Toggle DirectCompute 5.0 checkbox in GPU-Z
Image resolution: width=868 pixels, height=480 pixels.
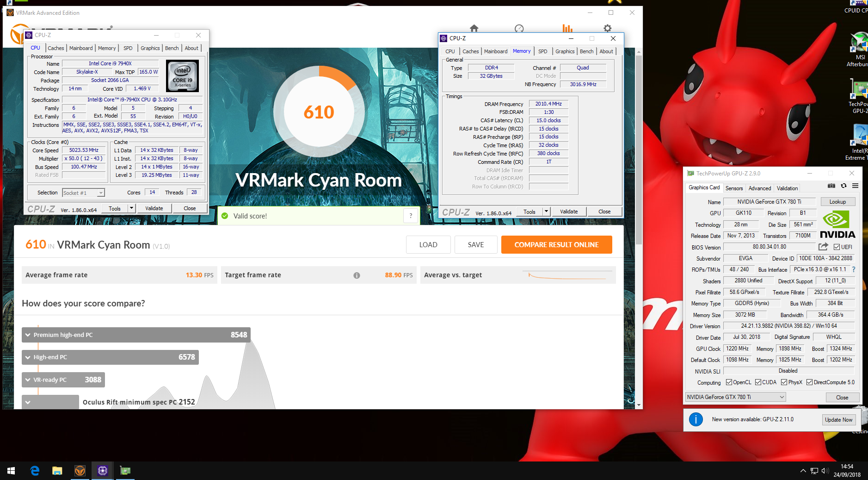pyautogui.click(x=810, y=382)
